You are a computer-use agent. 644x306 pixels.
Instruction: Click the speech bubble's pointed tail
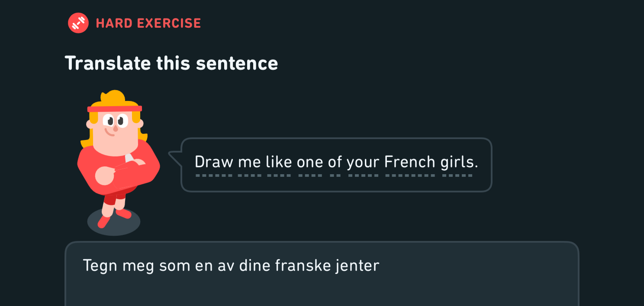pos(175,159)
